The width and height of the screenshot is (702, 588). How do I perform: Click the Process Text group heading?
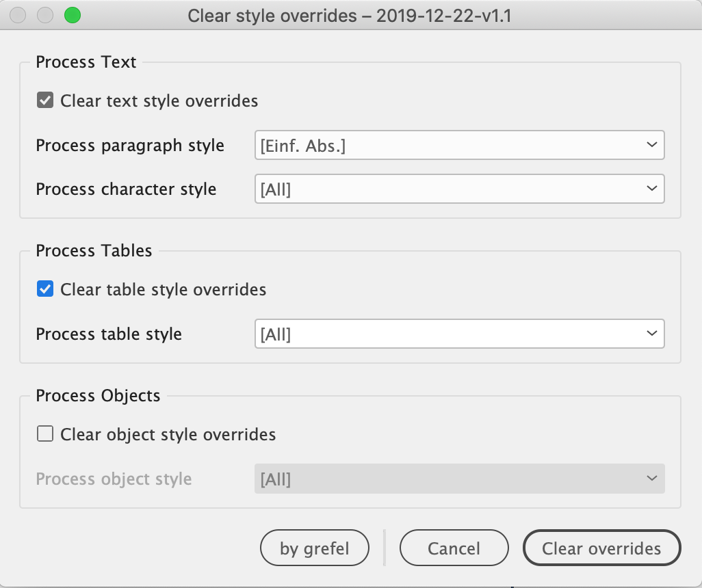pos(86,62)
